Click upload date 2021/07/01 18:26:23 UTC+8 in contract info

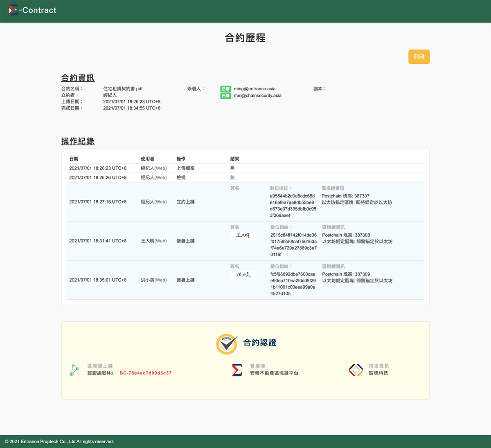pyautogui.click(x=132, y=102)
